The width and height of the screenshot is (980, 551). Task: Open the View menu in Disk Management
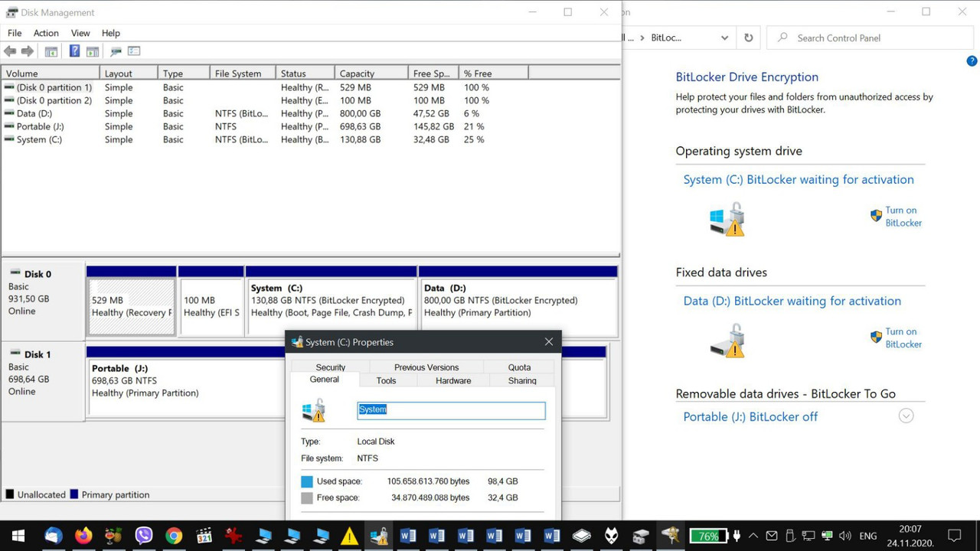tap(80, 33)
